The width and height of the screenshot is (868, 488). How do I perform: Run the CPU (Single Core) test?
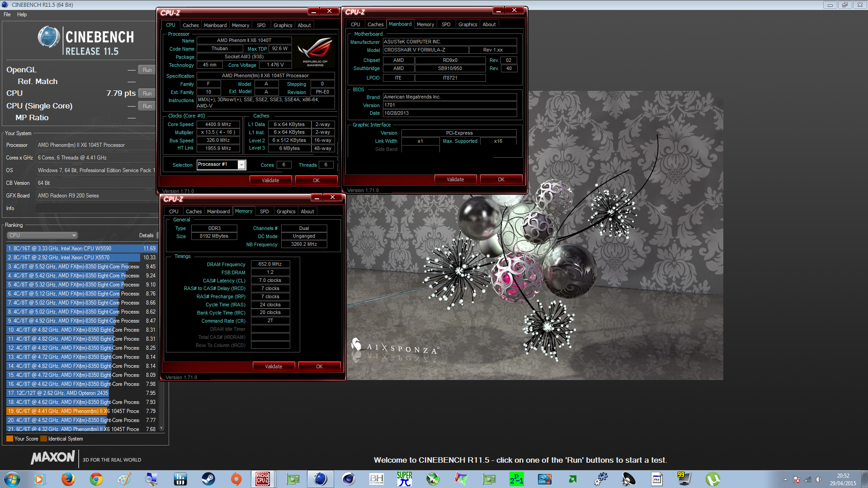[x=147, y=106]
